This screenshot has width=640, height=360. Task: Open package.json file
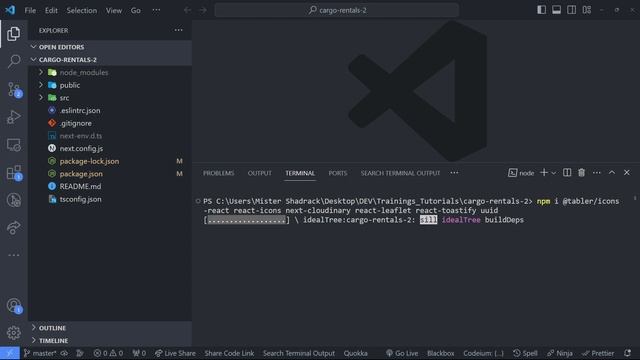pyautogui.click(x=110, y=173)
